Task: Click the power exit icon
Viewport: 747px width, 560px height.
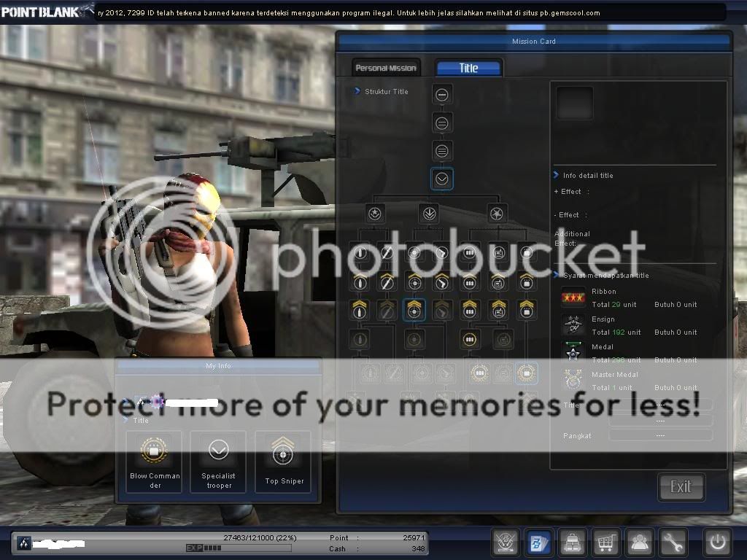Action: (718, 542)
